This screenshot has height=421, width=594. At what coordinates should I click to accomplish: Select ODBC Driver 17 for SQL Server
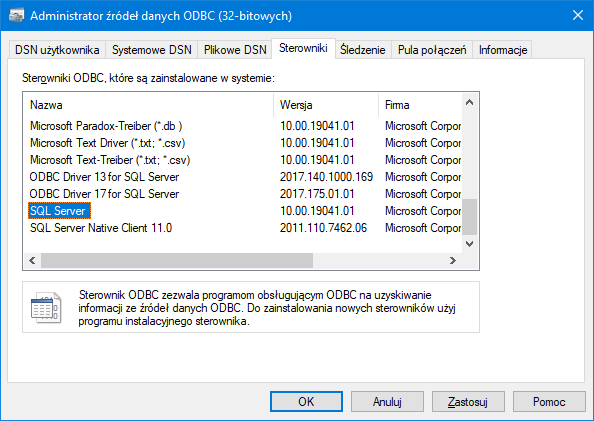click(104, 194)
